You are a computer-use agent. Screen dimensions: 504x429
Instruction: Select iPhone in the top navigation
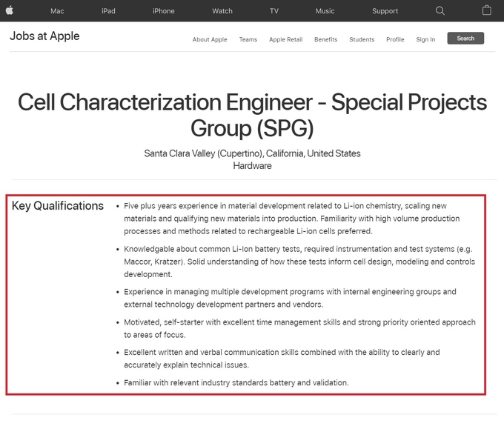click(x=164, y=11)
